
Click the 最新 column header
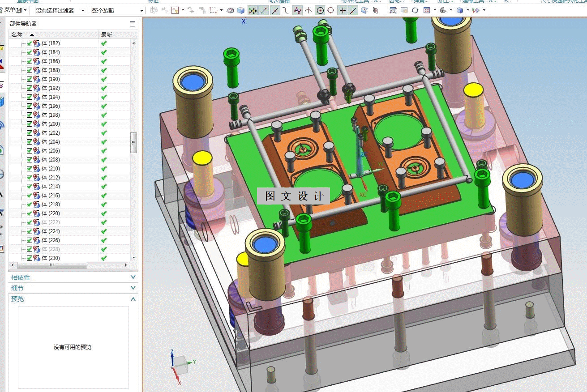[x=118, y=34]
